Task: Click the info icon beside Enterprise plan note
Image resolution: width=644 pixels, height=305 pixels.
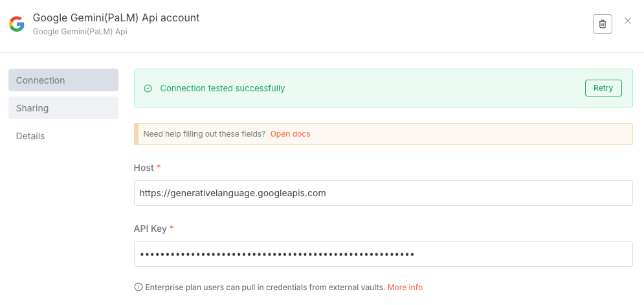Action: pos(139,287)
